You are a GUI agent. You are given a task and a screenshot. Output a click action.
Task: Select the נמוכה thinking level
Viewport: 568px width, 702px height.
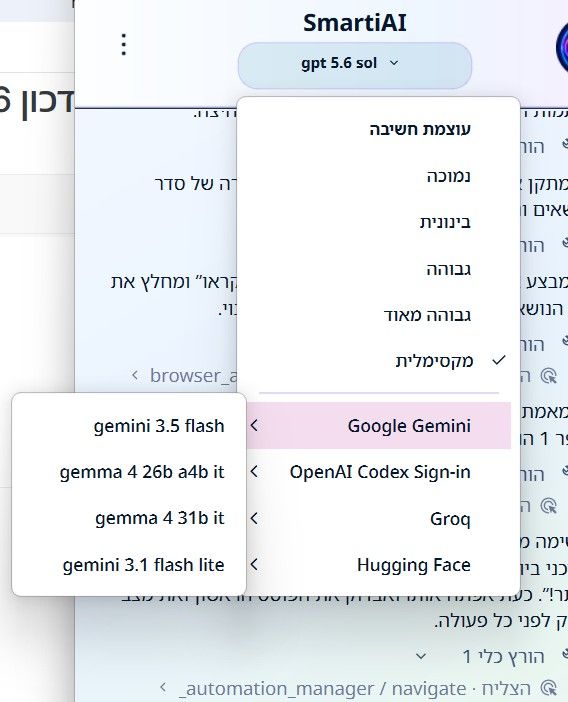(379, 176)
